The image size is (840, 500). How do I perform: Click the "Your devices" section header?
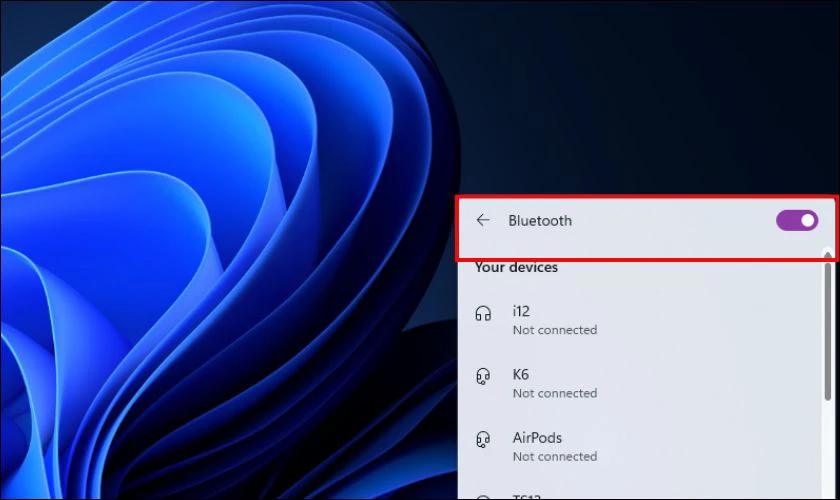[516, 268]
